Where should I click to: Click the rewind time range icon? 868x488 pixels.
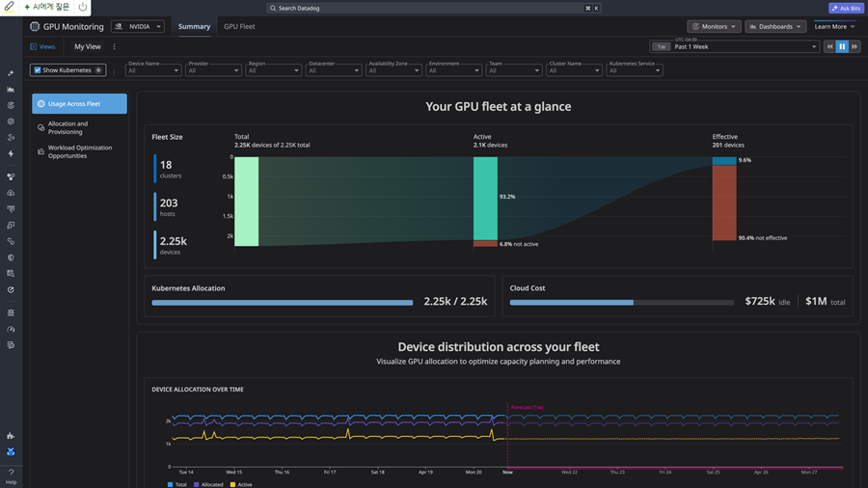pos(829,46)
